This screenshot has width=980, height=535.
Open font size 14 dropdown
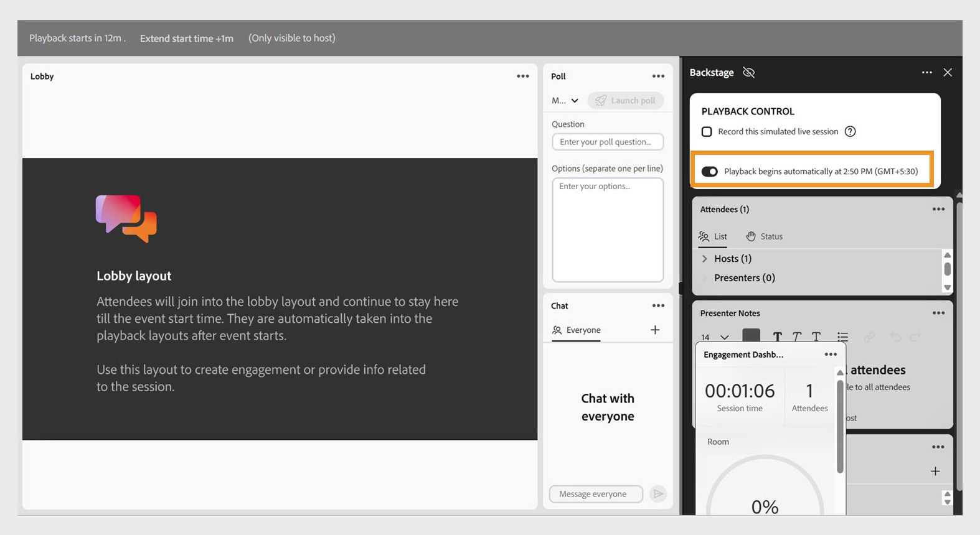click(x=715, y=337)
